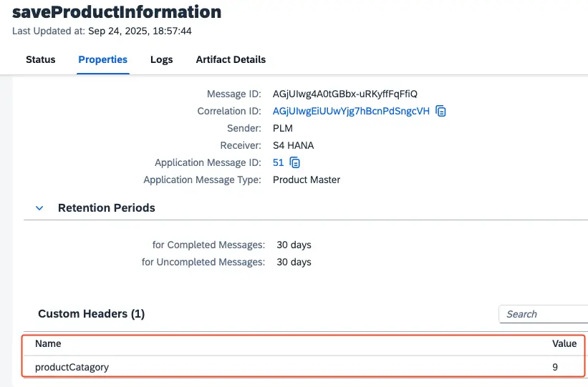Collapse the Retention Periods section chevron
This screenshot has height=387, width=588.
39,208
